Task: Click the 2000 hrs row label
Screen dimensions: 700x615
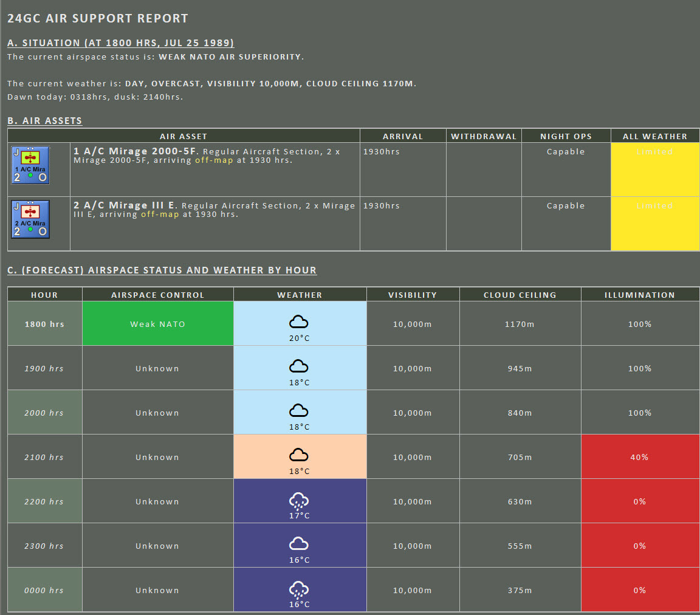Action: [44, 413]
